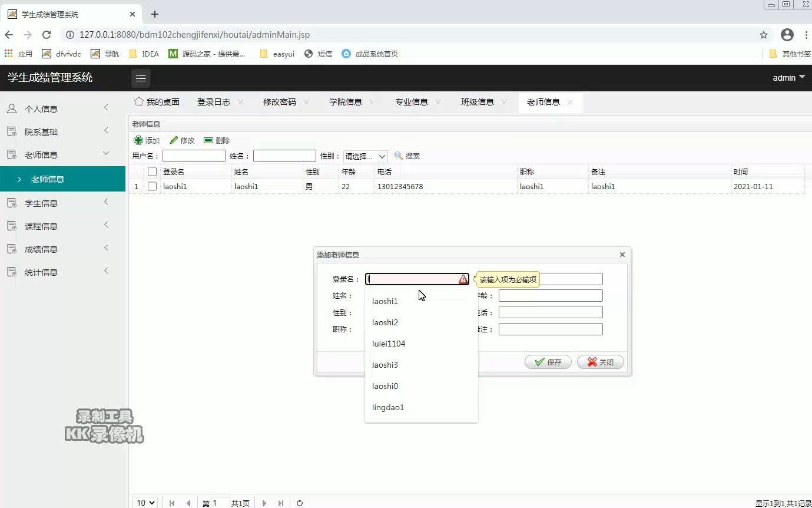Open the 性别 请选择 dropdown
This screenshot has width=812, height=508.
coord(365,156)
